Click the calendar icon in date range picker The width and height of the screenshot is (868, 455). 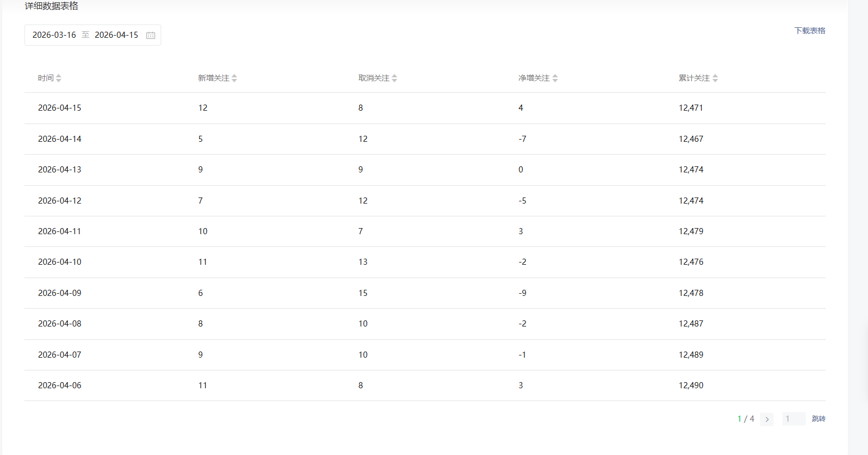click(x=151, y=35)
